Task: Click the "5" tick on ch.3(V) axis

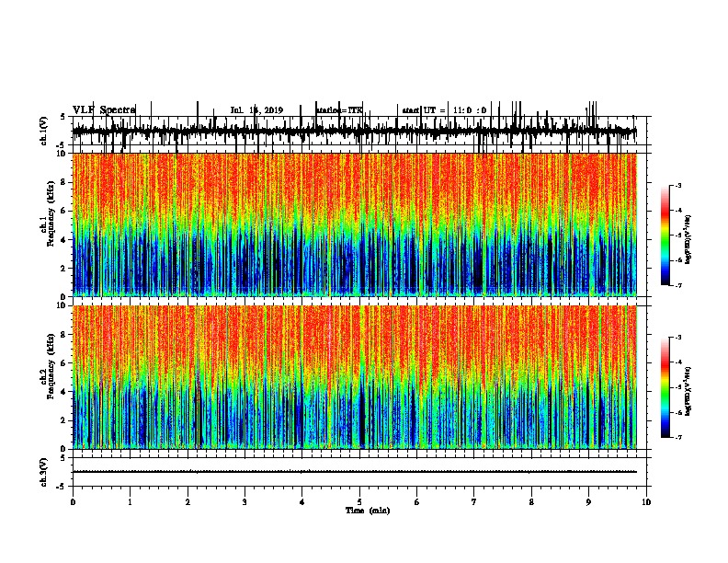Action: (63, 458)
